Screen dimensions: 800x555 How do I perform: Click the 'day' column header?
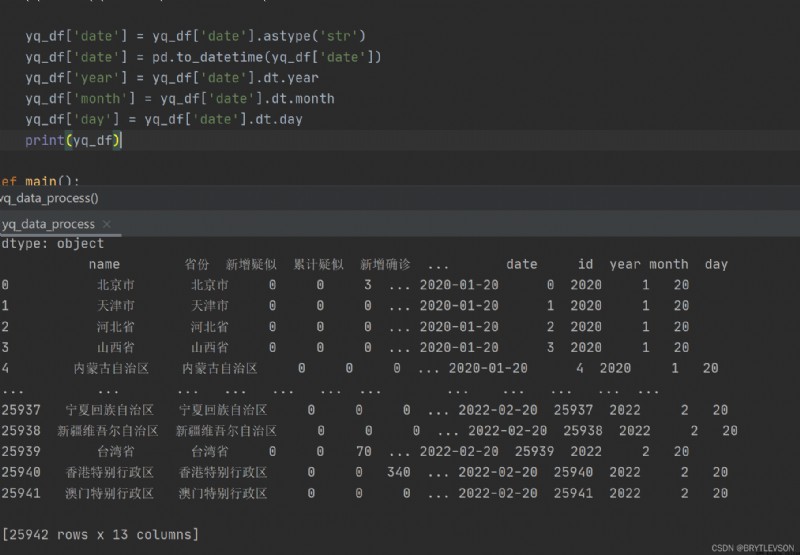click(x=716, y=264)
